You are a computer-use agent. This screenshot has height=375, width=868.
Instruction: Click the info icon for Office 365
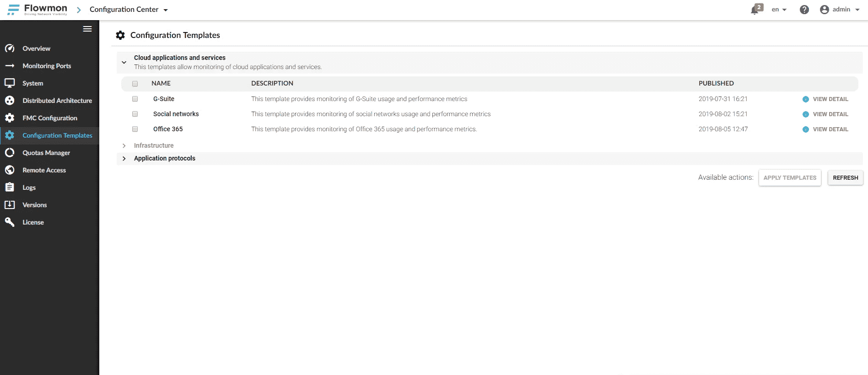point(805,129)
